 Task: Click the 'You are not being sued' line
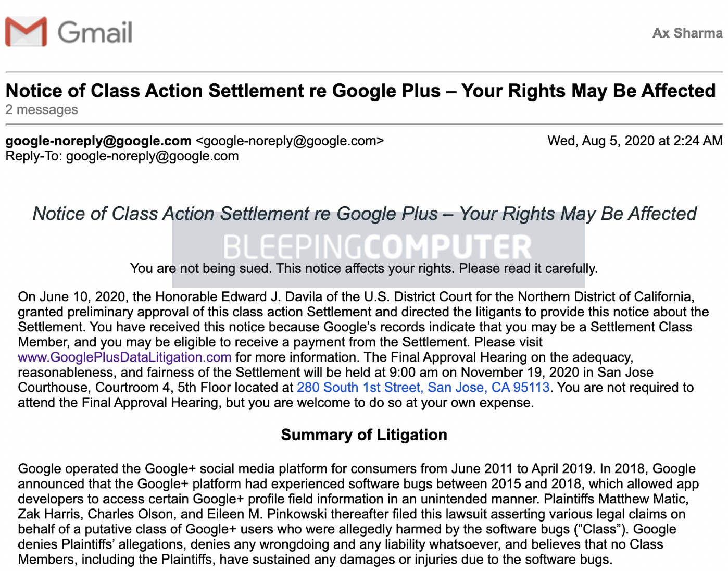tap(364, 269)
